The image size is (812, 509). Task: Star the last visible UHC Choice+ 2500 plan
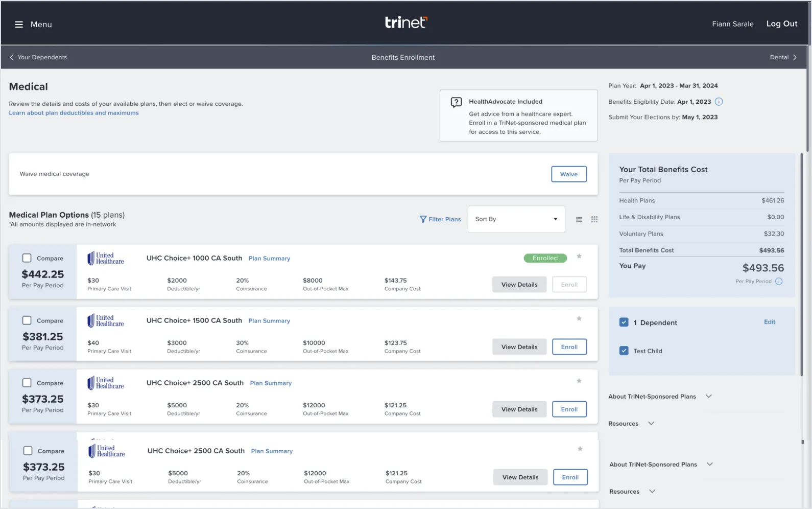click(580, 449)
